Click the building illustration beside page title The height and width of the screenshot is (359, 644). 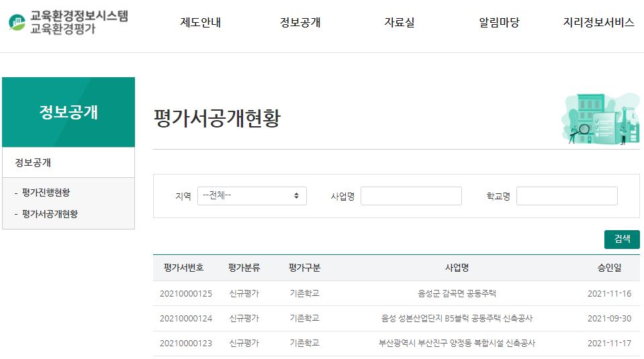[x=600, y=119]
